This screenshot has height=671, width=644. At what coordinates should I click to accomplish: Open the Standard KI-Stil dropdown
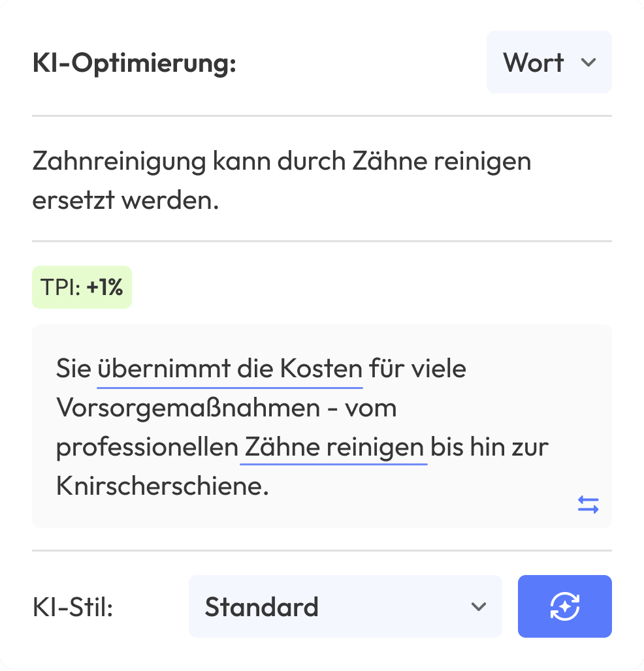[345, 606]
